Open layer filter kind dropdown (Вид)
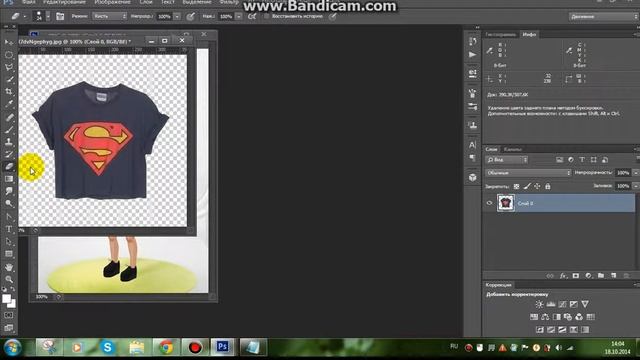Viewport: 640px width, 360px height. [507, 160]
